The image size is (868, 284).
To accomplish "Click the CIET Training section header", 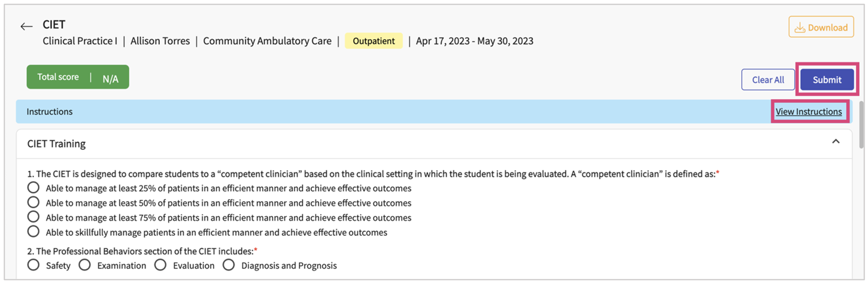I will (x=56, y=144).
